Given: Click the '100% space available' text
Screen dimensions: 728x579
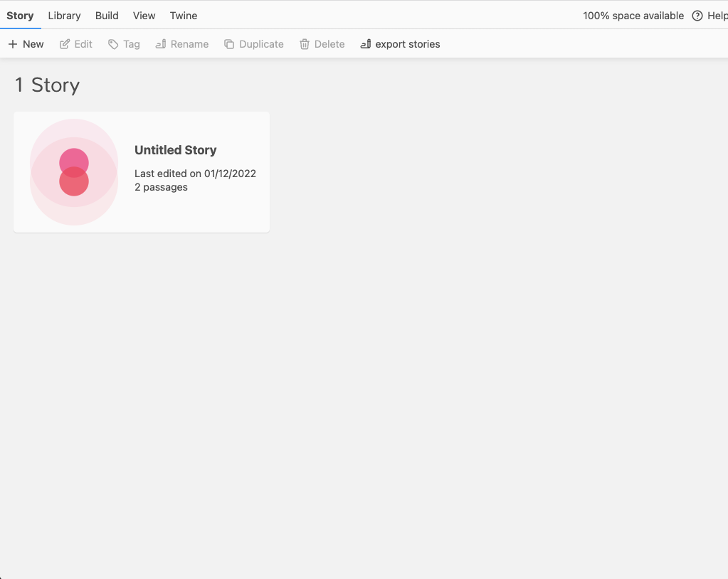Looking at the screenshot, I should (633, 16).
